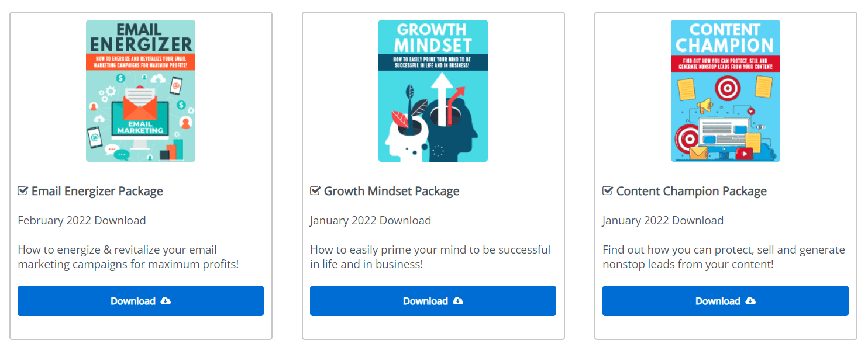Toggle the checkbox beside Email Energizer Package
The width and height of the screenshot is (868, 354).
tap(23, 191)
